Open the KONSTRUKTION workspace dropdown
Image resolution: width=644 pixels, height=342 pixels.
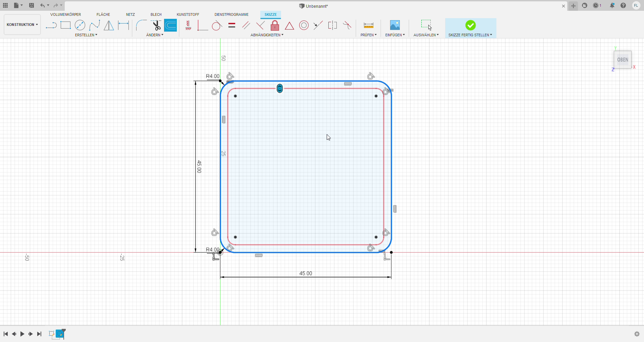tap(22, 24)
